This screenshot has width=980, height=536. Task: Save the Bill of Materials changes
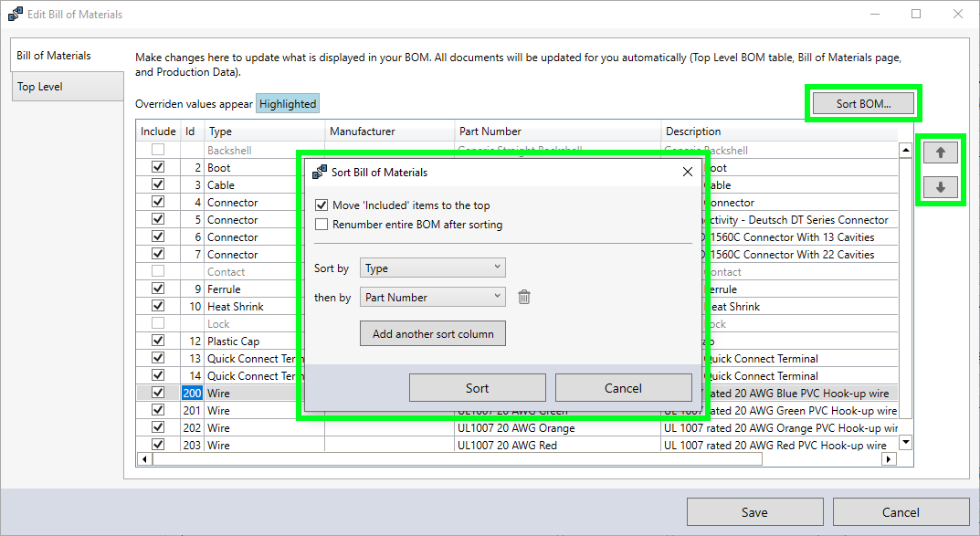[755, 512]
